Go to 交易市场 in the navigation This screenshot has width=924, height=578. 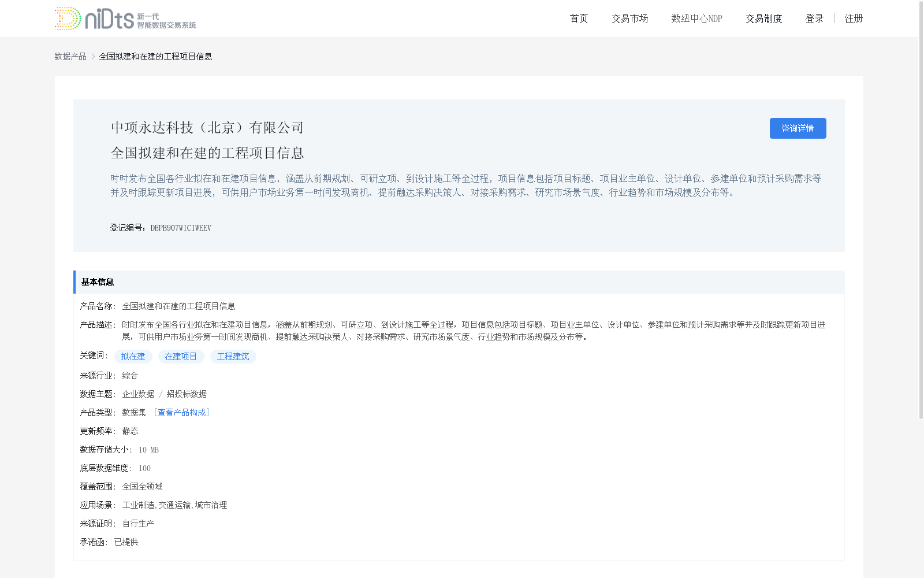[629, 18]
